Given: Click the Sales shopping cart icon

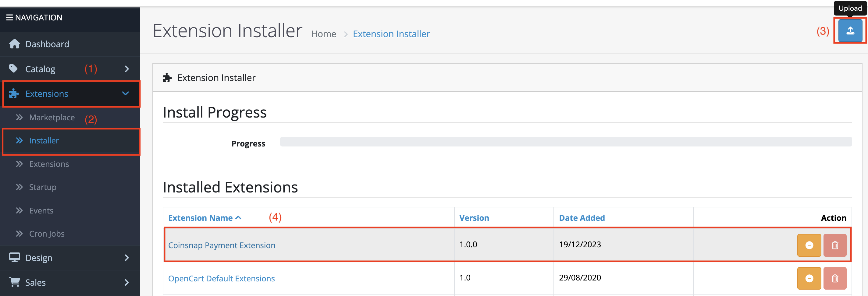Looking at the screenshot, I should (x=15, y=282).
